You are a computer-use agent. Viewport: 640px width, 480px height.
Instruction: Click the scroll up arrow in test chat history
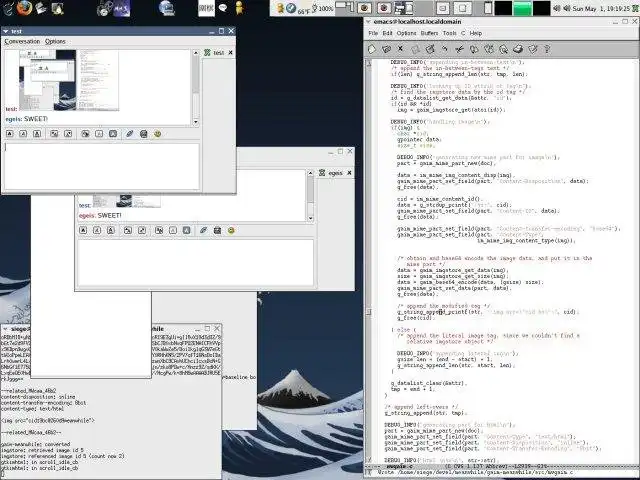[x=196, y=53]
